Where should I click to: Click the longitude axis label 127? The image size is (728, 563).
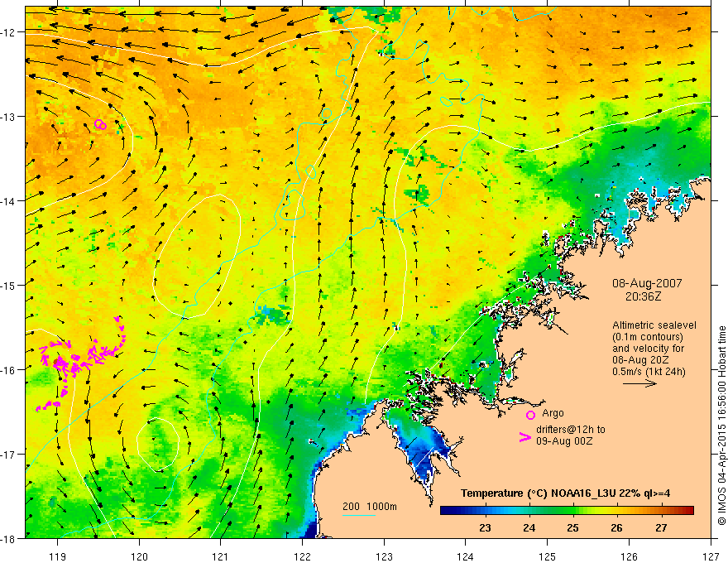point(711,556)
